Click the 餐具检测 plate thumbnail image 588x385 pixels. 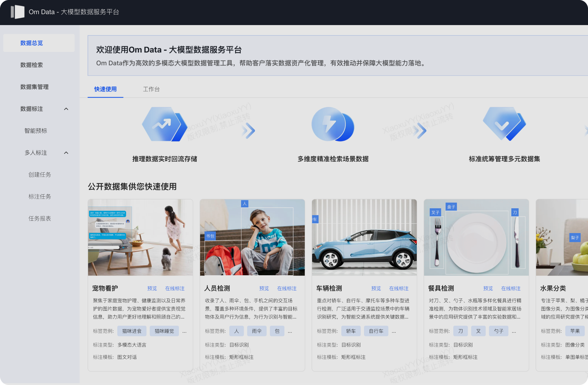(476, 237)
